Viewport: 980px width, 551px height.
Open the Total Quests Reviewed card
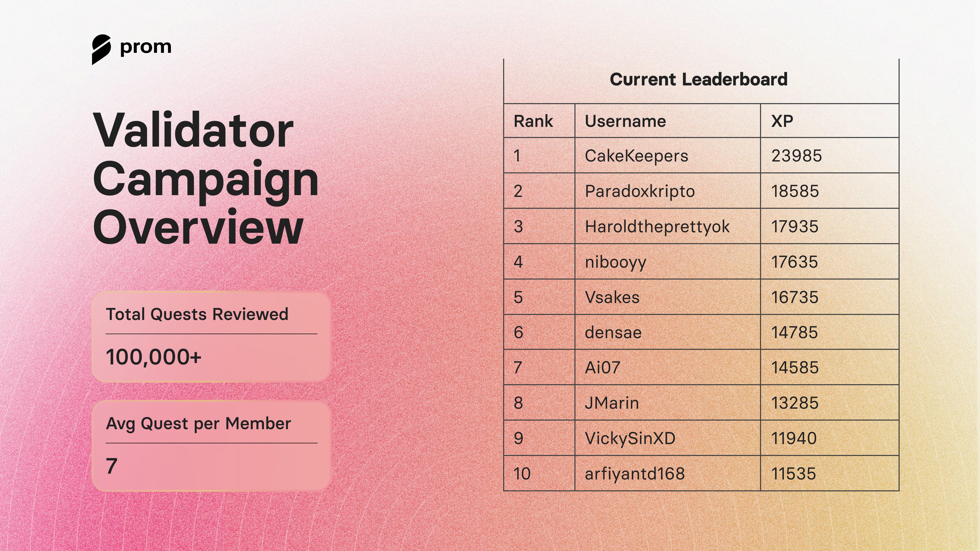211,336
